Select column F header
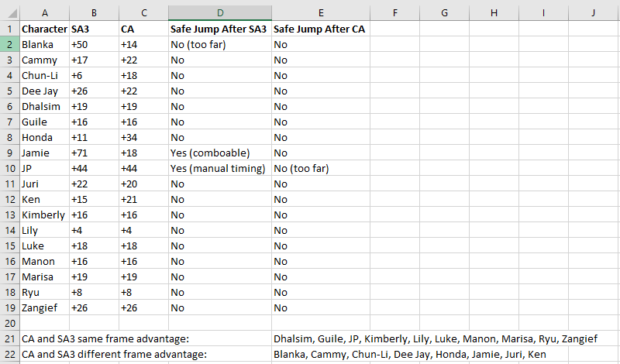The width and height of the screenshot is (620, 364). 394,12
